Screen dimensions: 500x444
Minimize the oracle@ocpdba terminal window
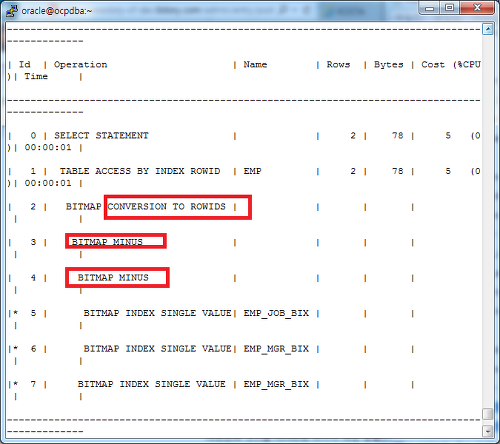[429, 8]
